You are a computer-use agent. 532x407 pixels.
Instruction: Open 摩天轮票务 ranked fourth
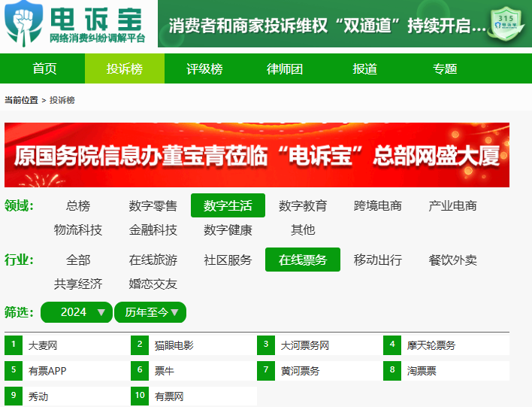431,345
